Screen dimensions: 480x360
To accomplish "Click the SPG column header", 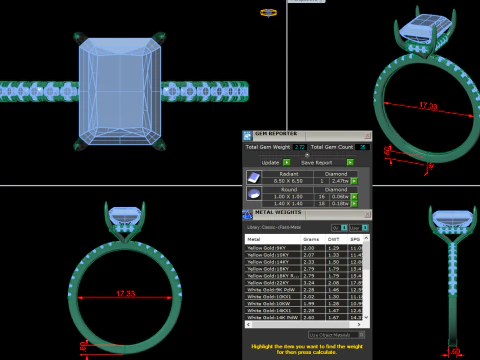I will click(x=355, y=239).
